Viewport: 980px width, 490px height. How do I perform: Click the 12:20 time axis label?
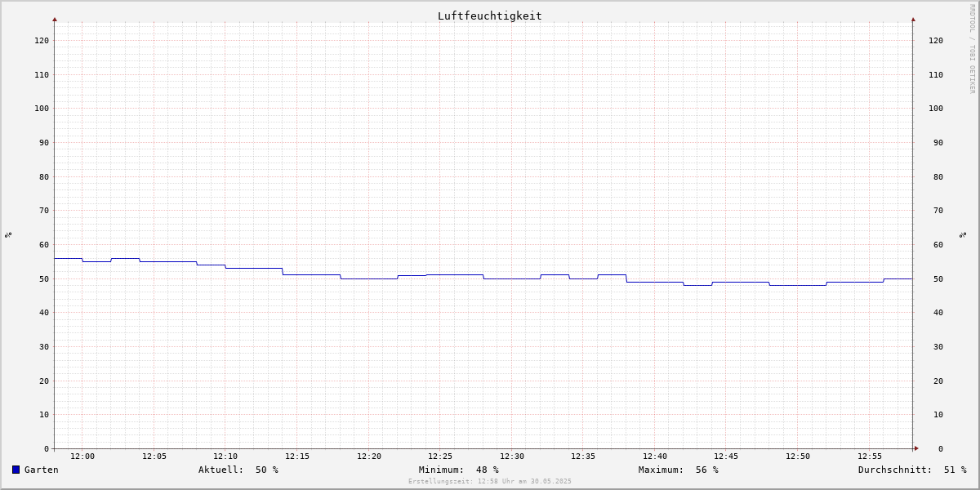click(x=369, y=456)
